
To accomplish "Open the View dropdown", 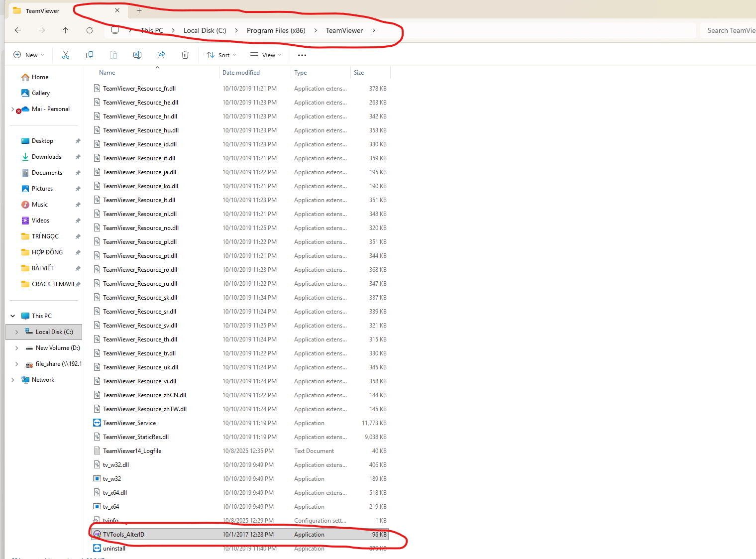I will [266, 55].
